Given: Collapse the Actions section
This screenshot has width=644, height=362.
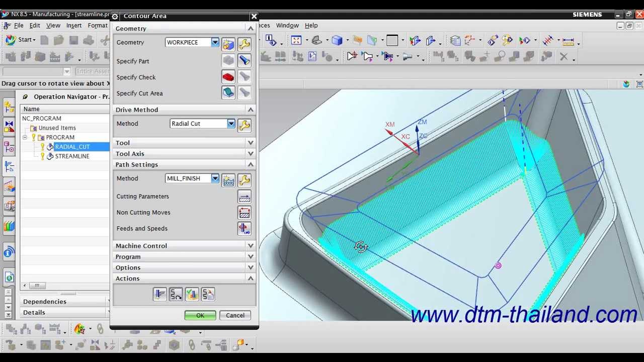Looking at the screenshot, I should [x=251, y=279].
